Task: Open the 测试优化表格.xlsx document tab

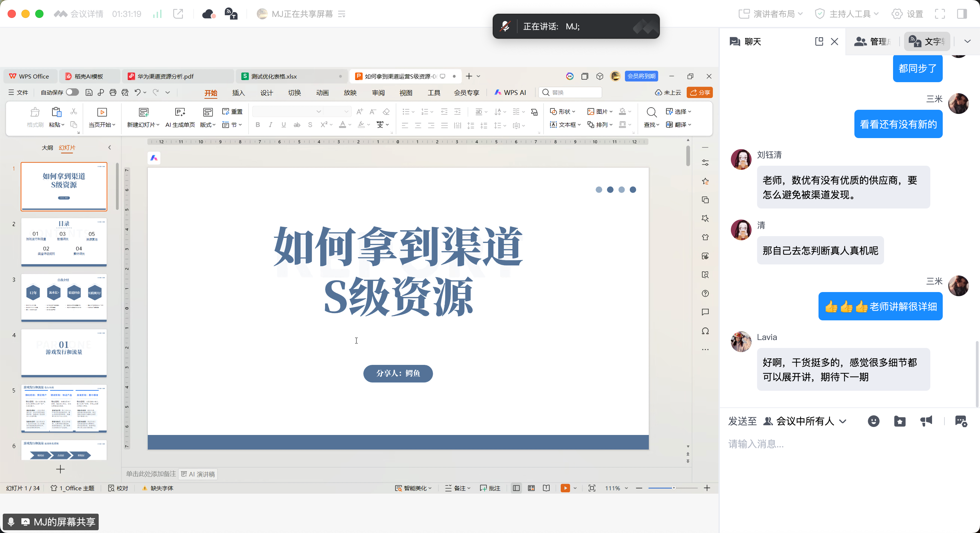Action: 292,76
